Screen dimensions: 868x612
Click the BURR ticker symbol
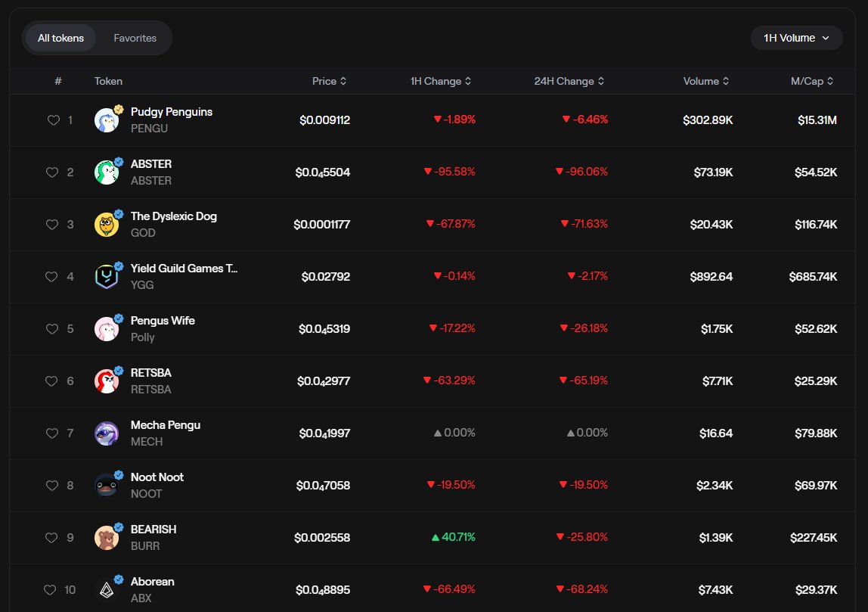coord(145,546)
